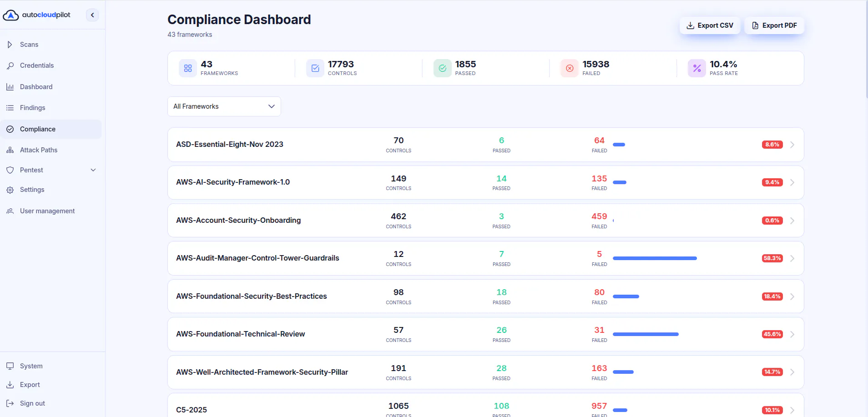This screenshot has height=417, width=868.
Task: Click the Frameworks grid icon in summary
Action: (x=188, y=68)
